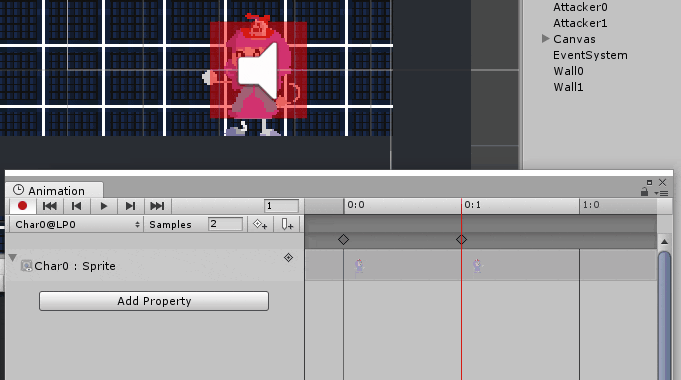Play the animation clip
The height and width of the screenshot is (380, 681).
tap(104, 206)
